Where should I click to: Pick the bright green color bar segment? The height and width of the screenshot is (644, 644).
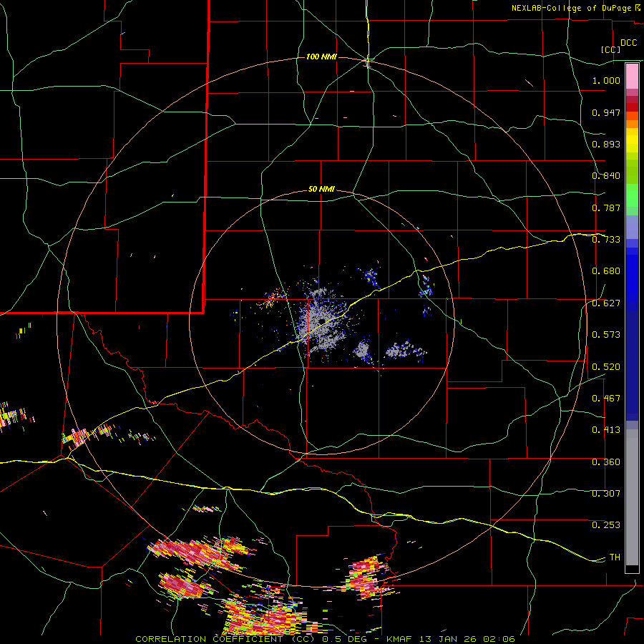pos(632,195)
